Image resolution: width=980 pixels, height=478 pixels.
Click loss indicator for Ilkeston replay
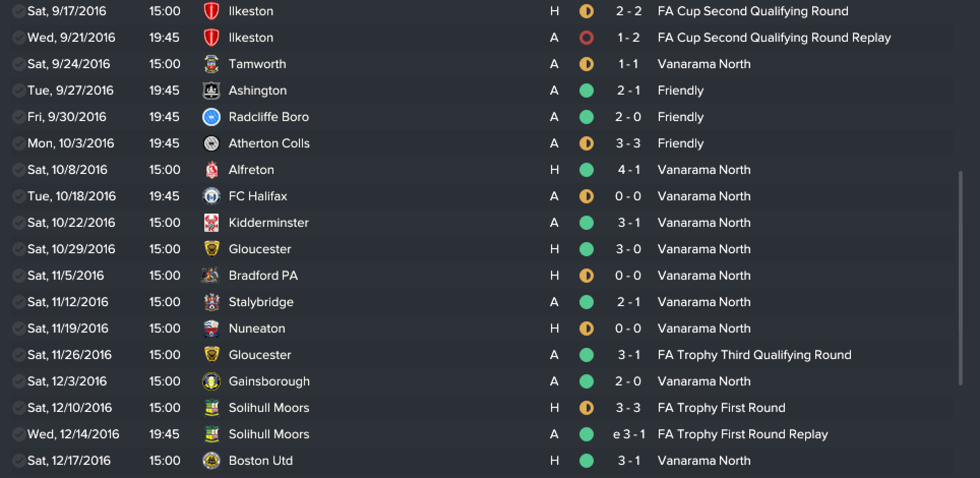[x=586, y=38]
